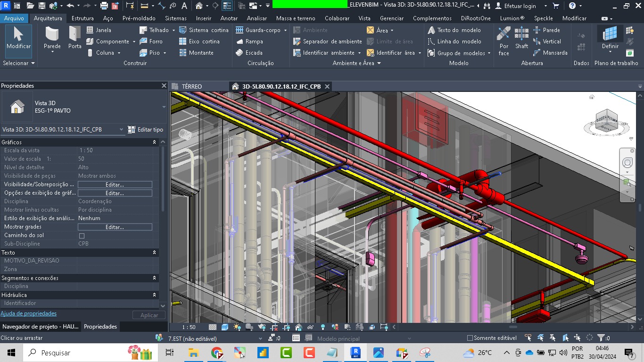Collapse the Gráficos properties section
644x362 pixels.
tap(154, 142)
